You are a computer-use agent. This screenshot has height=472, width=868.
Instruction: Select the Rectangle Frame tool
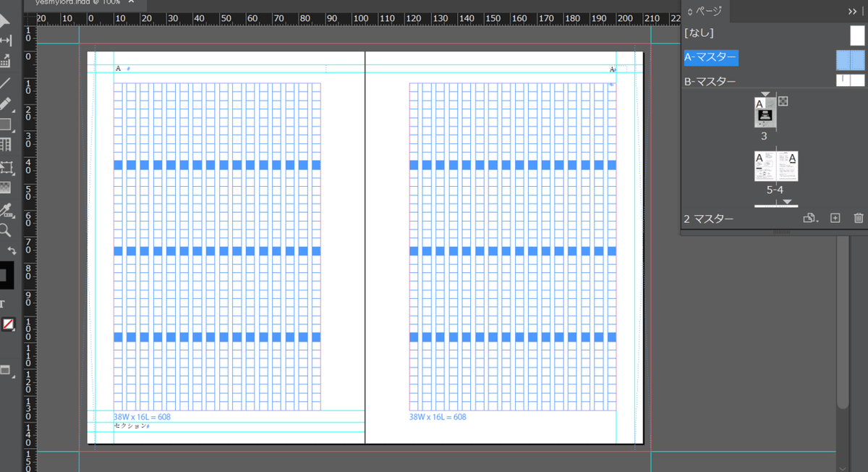6,125
